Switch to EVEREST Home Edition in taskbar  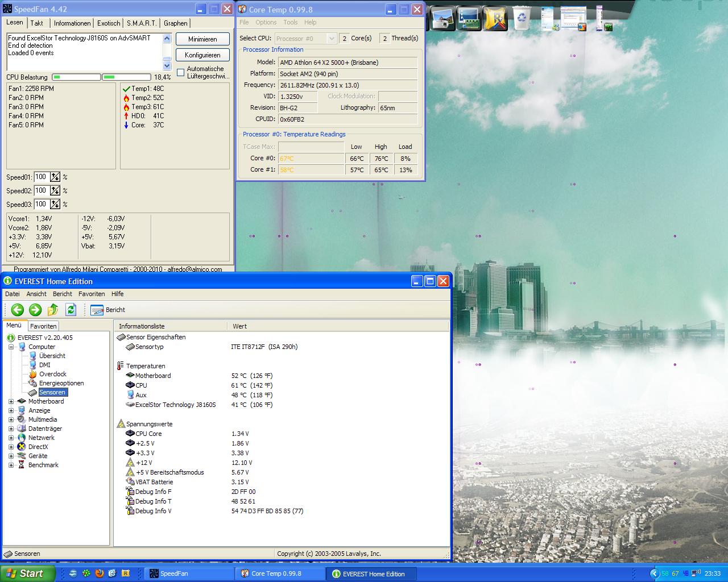[x=372, y=573]
